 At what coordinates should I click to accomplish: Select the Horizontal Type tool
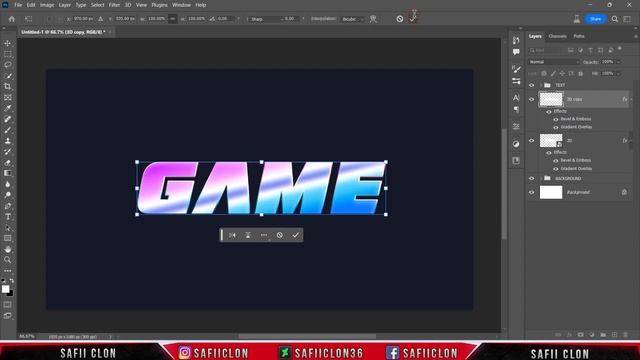(x=8, y=216)
